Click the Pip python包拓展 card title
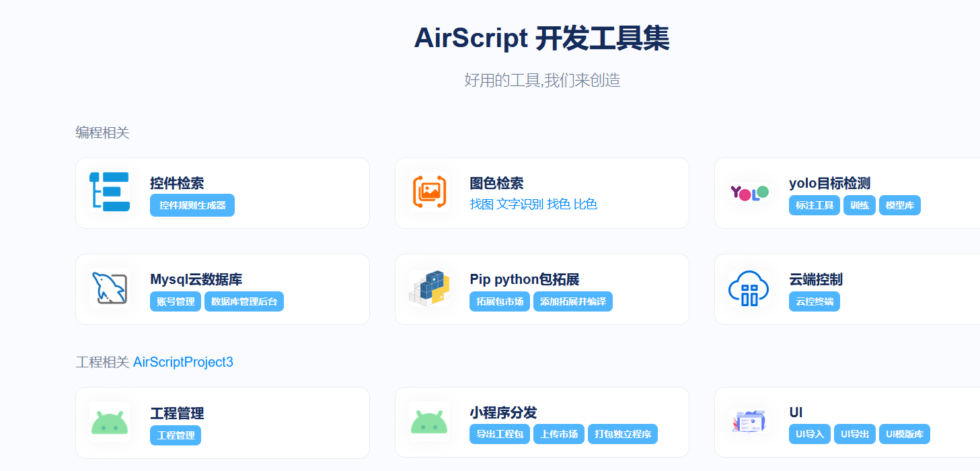Screen dimensions: 980x471 point(525,279)
